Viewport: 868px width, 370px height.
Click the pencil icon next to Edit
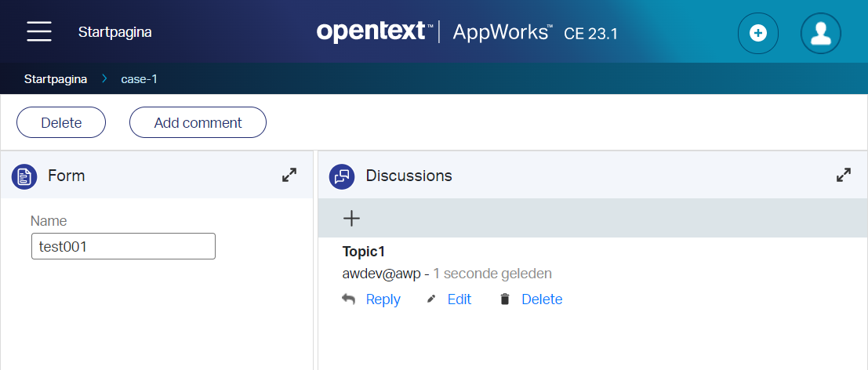pyautogui.click(x=430, y=299)
